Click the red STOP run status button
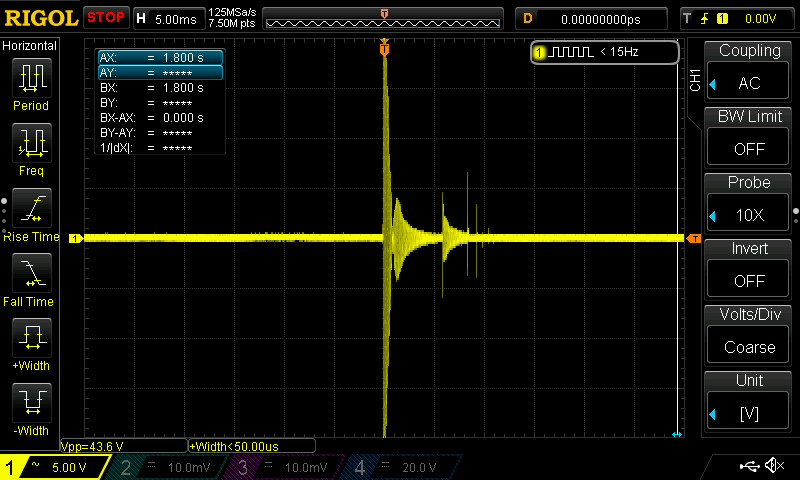The image size is (800, 480). (106, 18)
